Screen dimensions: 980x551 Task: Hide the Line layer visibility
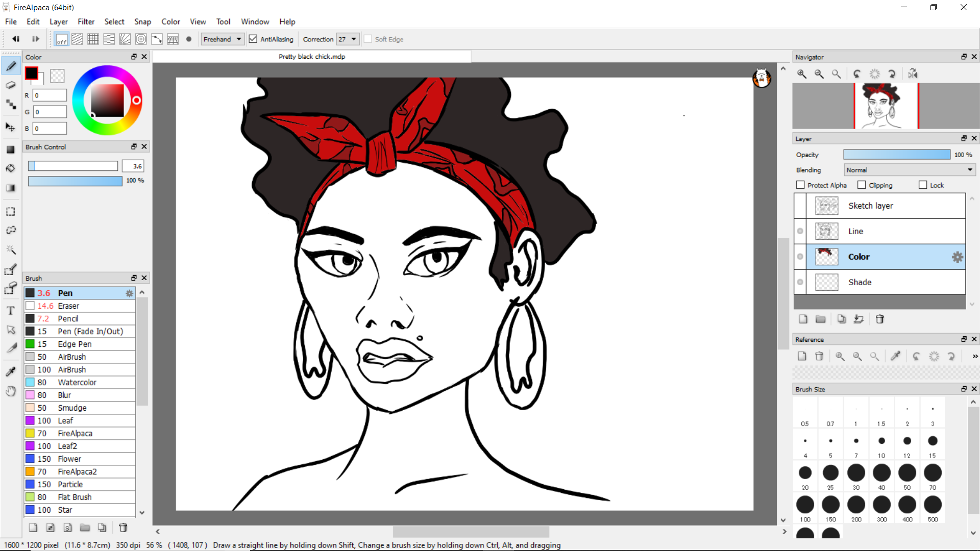click(800, 231)
